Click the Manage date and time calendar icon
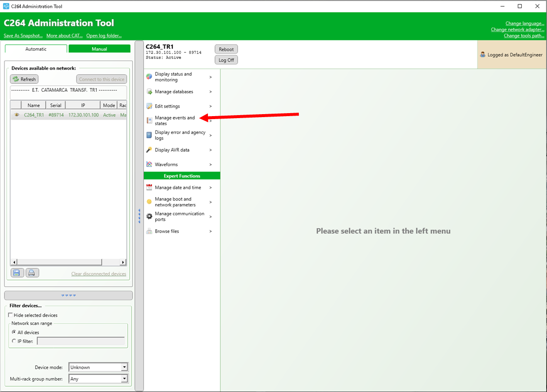 [149, 187]
